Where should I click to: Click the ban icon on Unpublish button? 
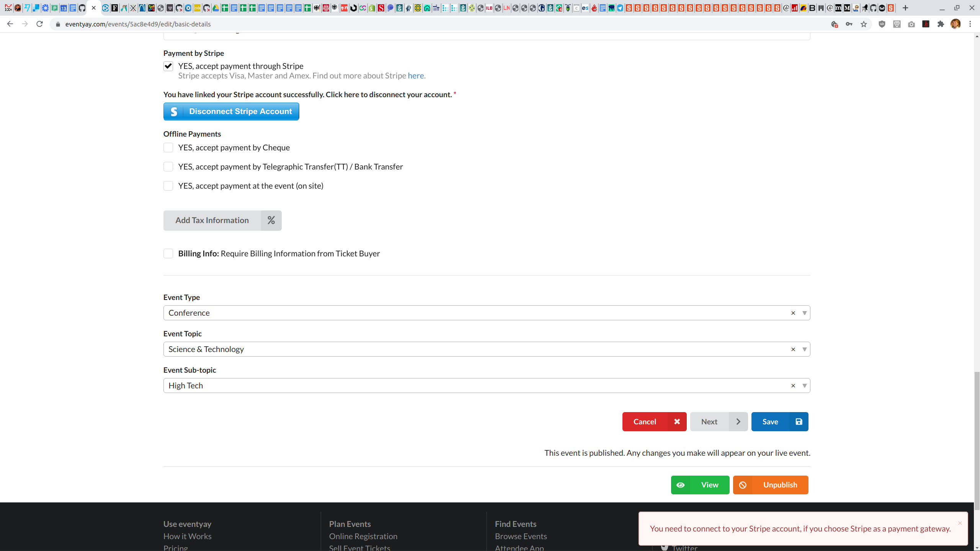(743, 485)
